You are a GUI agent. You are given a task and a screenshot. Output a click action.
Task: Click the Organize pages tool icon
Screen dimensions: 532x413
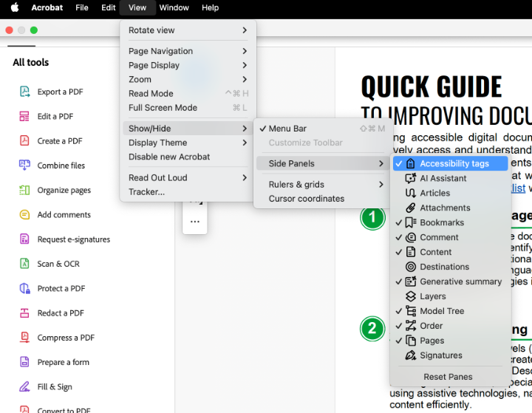[x=24, y=190]
